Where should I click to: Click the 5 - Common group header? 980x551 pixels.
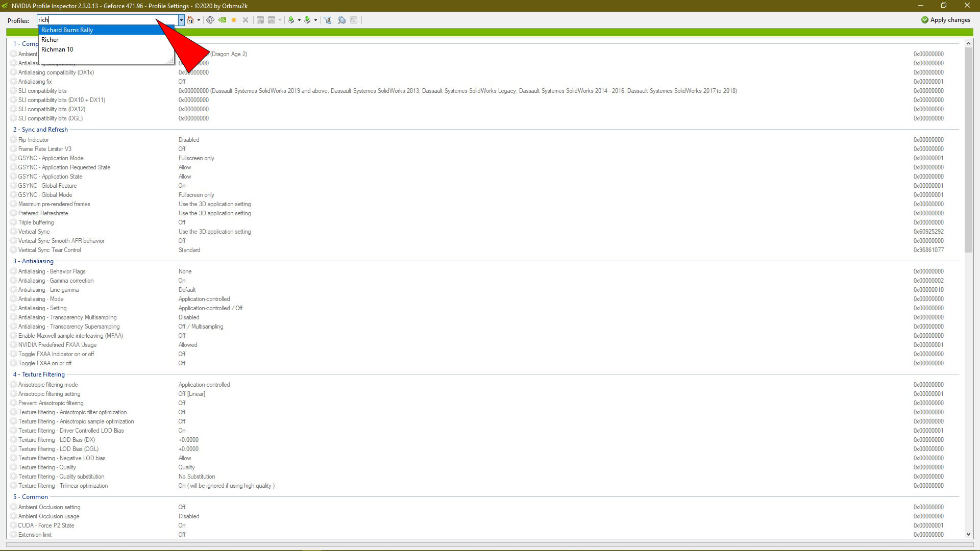coord(31,497)
